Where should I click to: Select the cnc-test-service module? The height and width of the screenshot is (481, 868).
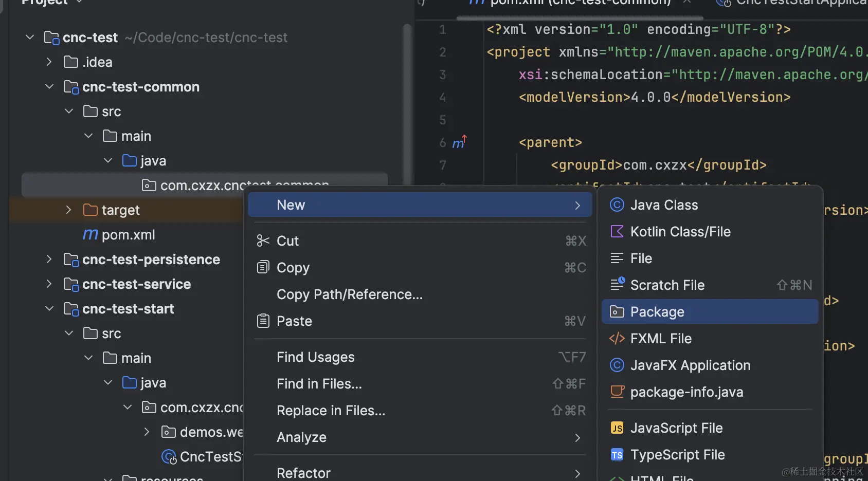click(136, 284)
